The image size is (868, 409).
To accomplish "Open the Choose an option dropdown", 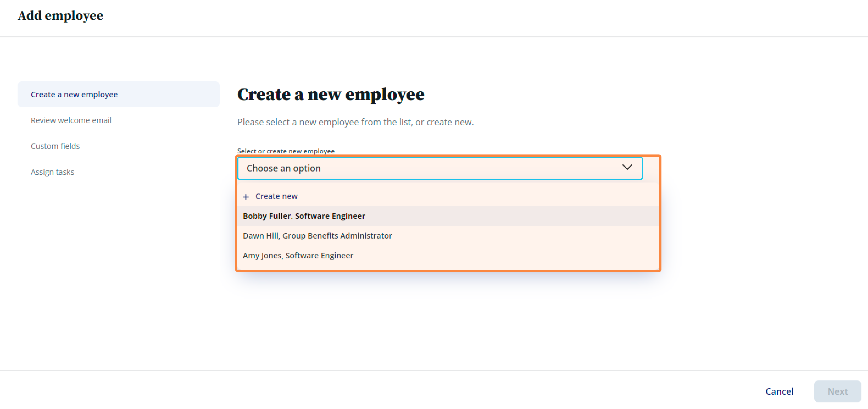I will pyautogui.click(x=440, y=168).
